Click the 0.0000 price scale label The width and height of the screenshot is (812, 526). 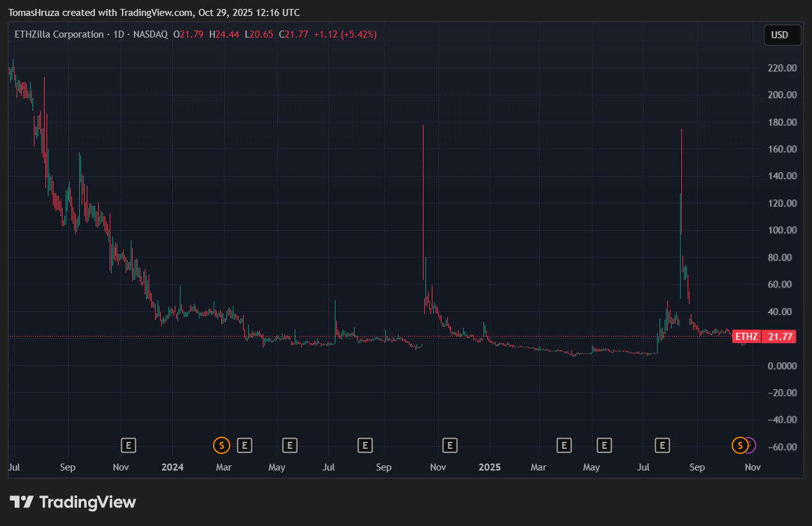tap(781, 366)
